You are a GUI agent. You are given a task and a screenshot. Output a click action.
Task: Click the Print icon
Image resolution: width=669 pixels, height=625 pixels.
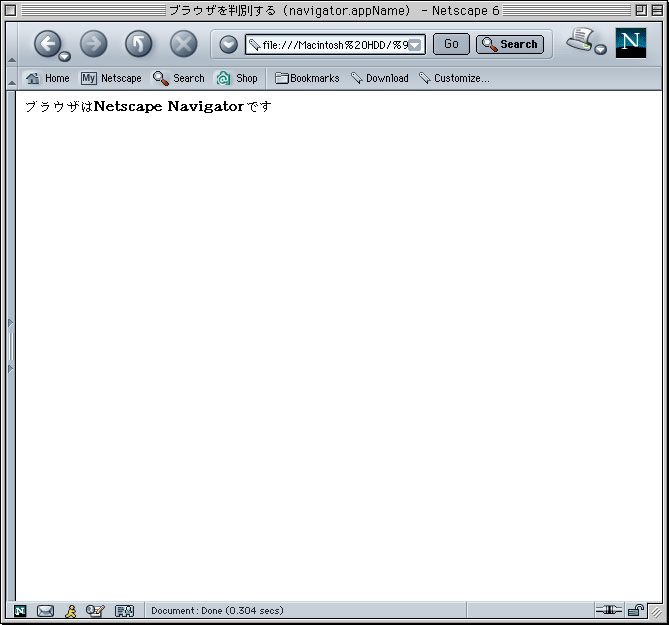click(580, 40)
